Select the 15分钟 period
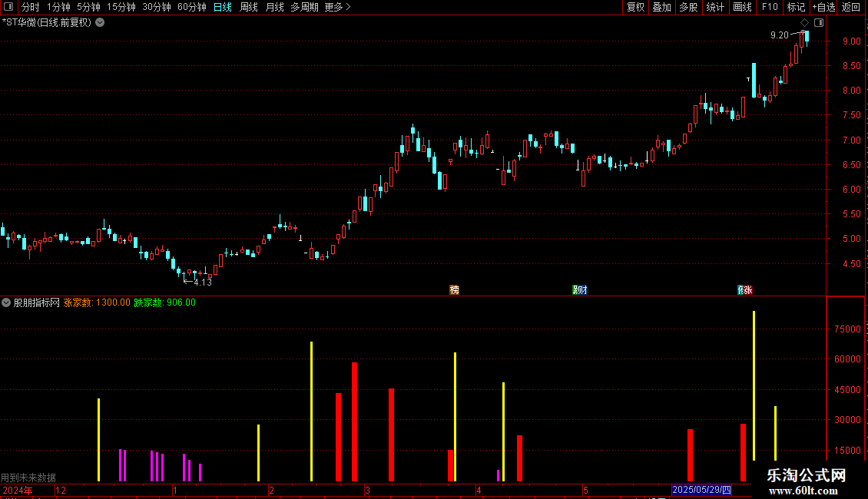 pos(121,7)
